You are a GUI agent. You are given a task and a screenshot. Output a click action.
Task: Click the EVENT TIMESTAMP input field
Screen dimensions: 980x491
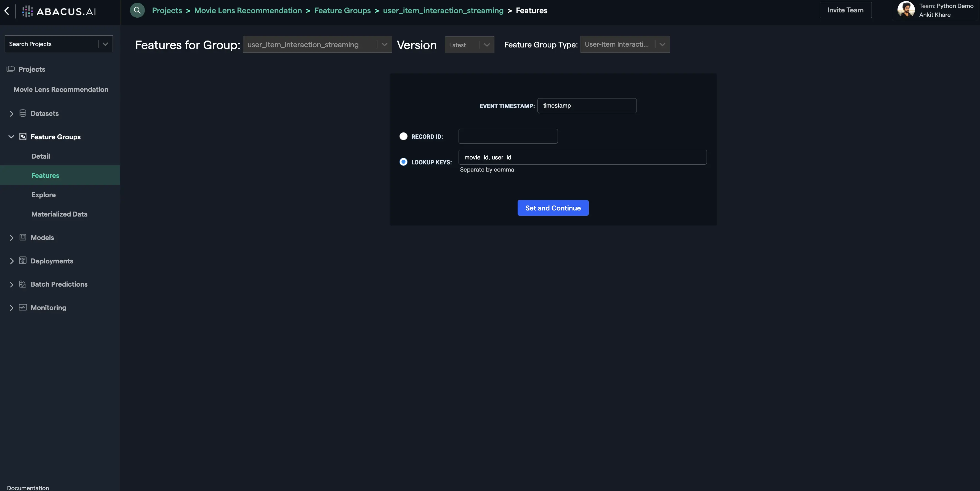587,105
